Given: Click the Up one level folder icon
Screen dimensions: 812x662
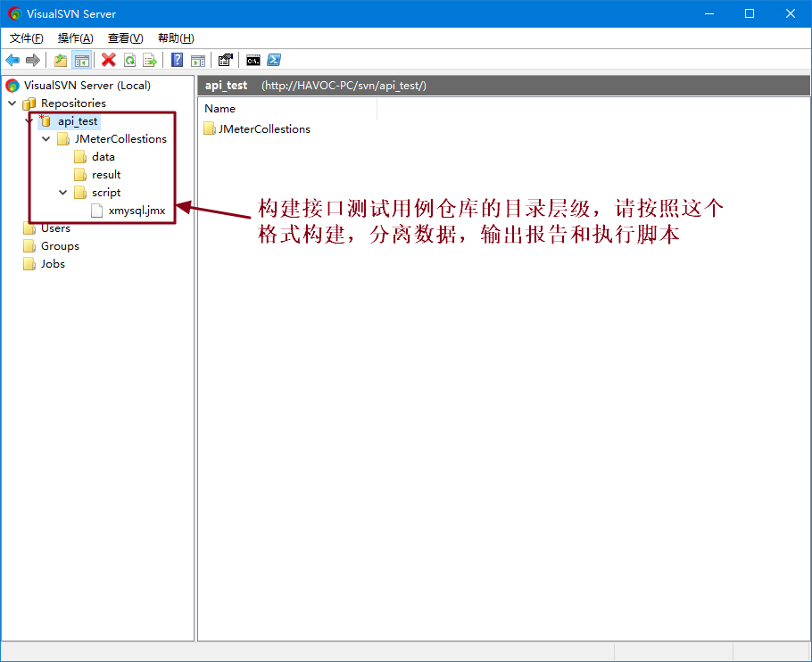Looking at the screenshot, I should coord(61,60).
